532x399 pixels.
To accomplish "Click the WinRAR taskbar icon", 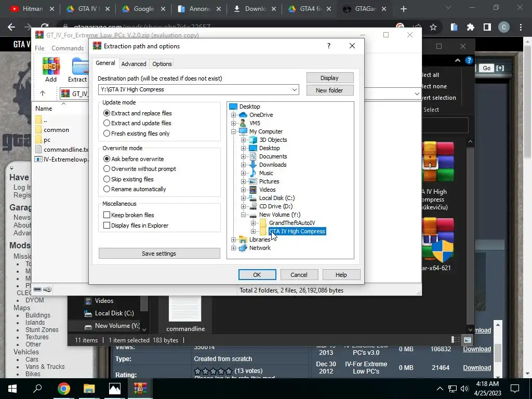I will (140, 388).
